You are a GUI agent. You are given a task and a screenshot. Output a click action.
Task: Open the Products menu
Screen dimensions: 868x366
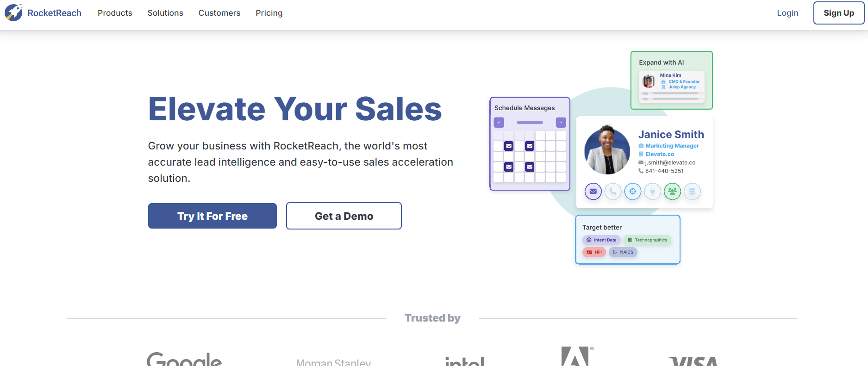(115, 13)
